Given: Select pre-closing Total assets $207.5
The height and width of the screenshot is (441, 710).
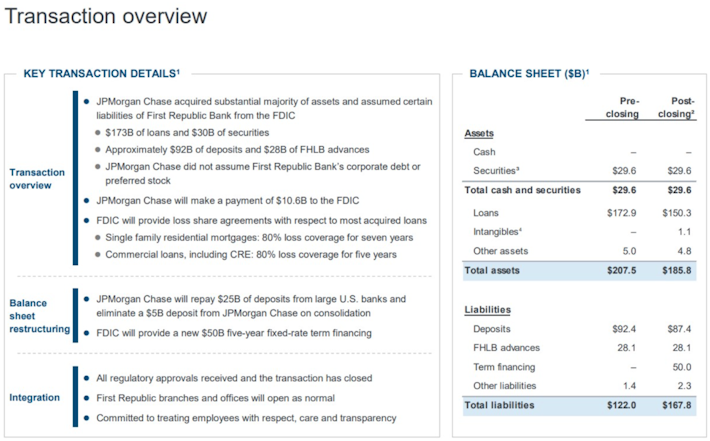Looking at the screenshot, I should 621,271.
